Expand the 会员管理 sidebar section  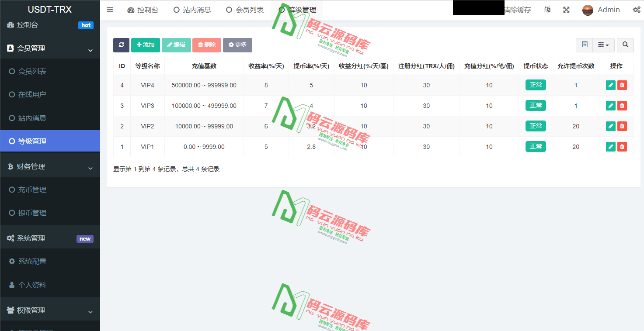point(50,48)
